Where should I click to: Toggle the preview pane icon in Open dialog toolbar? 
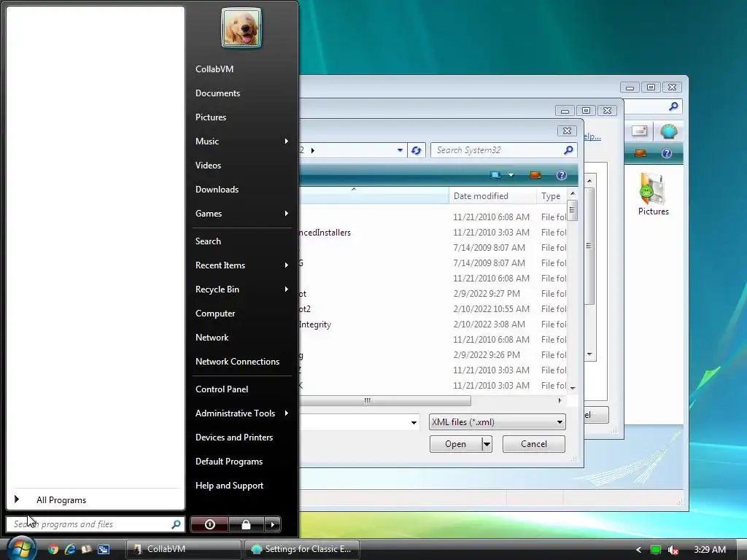coord(535,175)
